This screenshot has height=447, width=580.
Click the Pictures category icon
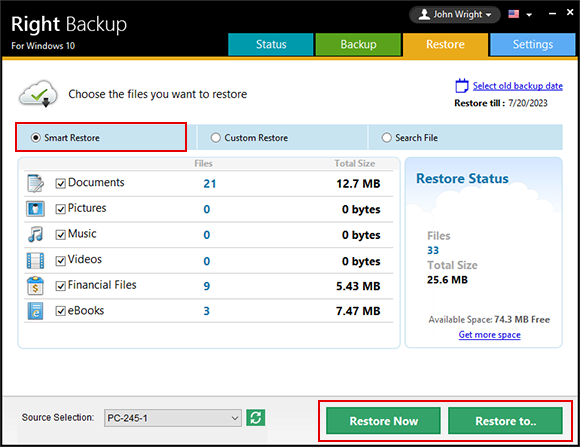click(35, 209)
